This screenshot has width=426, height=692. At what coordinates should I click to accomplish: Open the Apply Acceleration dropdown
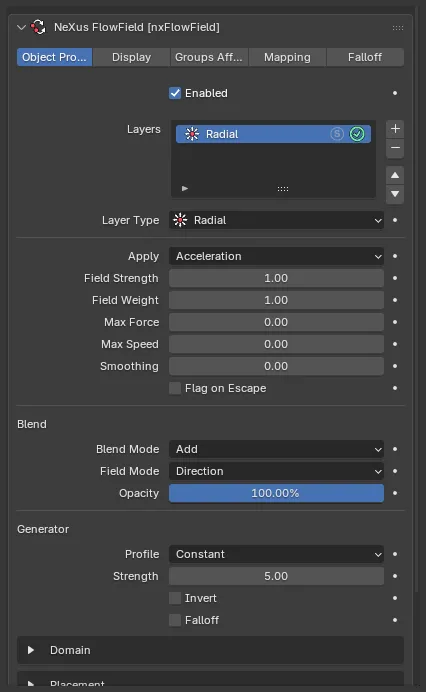tap(276, 256)
